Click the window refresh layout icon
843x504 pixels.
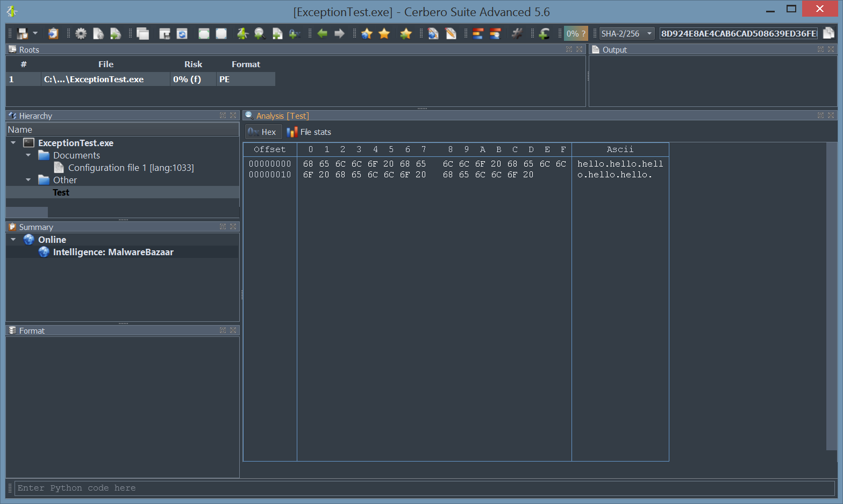coord(182,33)
